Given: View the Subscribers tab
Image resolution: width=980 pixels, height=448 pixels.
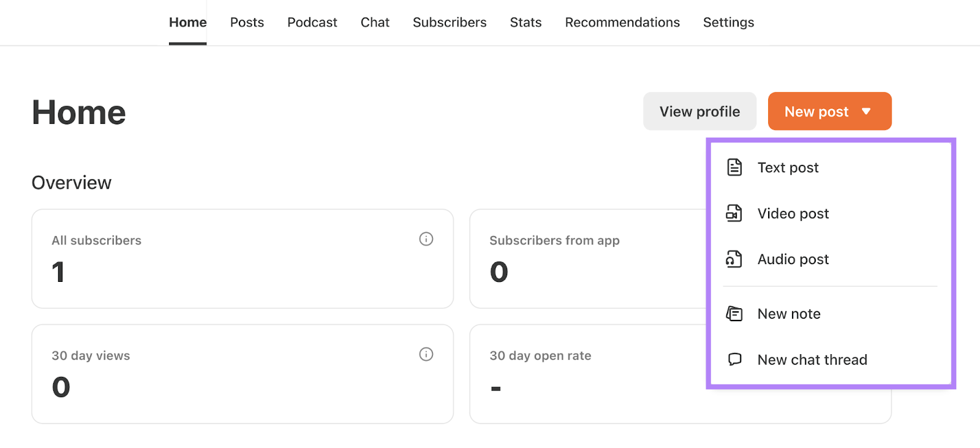Looking at the screenshot, I should [x=450, y=22].
